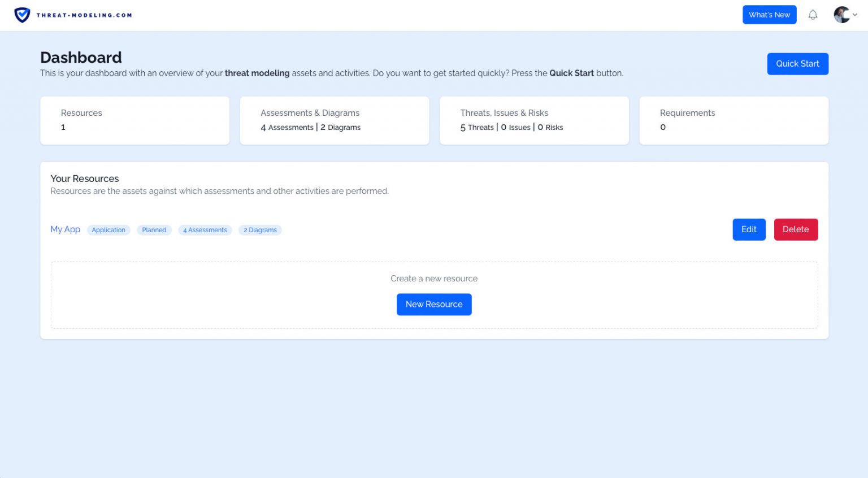Open the What's New panel
868x478 pixels.
[x=769, y=15]
